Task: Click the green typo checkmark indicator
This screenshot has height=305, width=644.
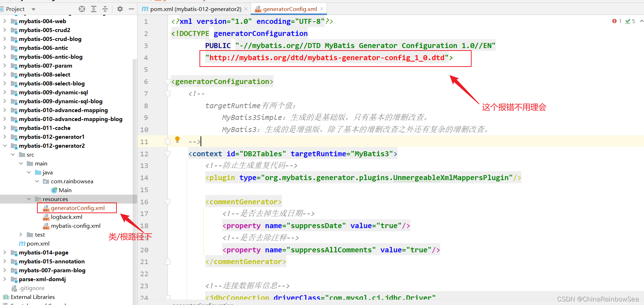Action: (630, 21)
